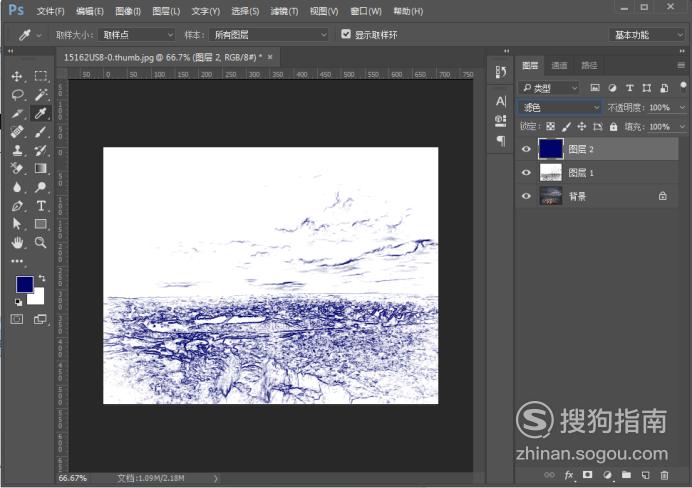Viewport: 692px width, 488px height.
Task: Open the tool preset picker arrow
Action: pos(39,35)
